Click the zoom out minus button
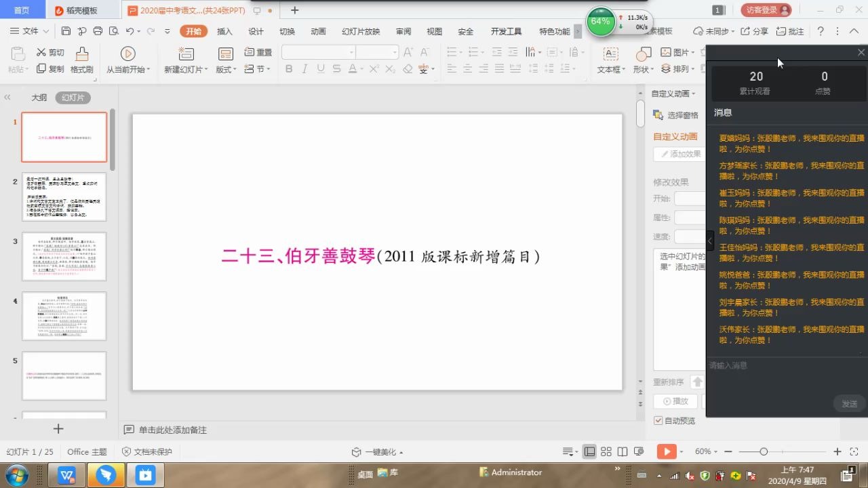868x488 pixels. 728,451
